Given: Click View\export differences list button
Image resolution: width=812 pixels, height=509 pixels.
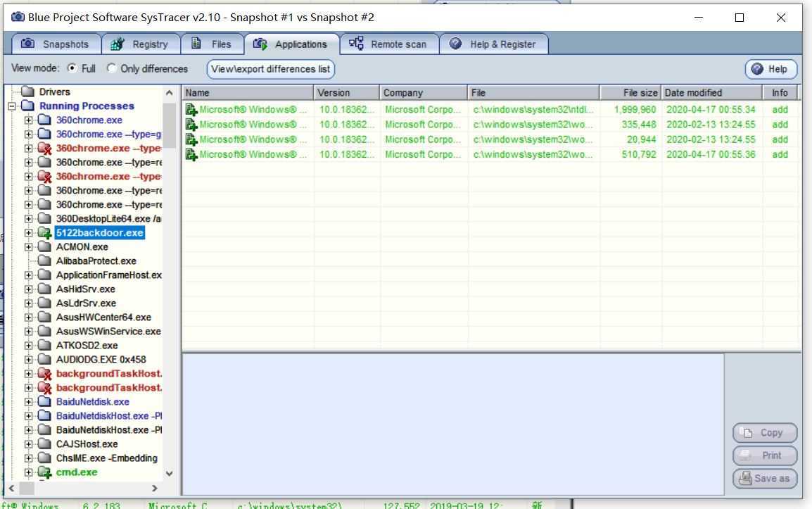Looking at the screenshot, I should 270,69.
